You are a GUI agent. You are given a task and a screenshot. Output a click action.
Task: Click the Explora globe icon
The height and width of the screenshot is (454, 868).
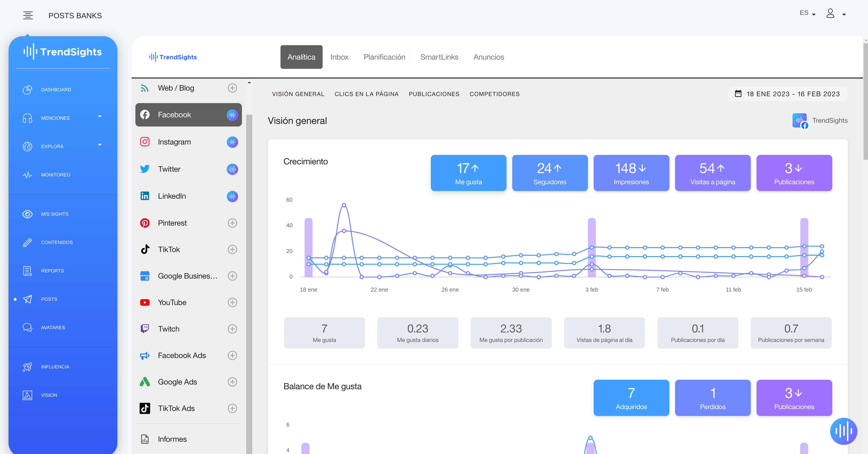coord(27,146)
